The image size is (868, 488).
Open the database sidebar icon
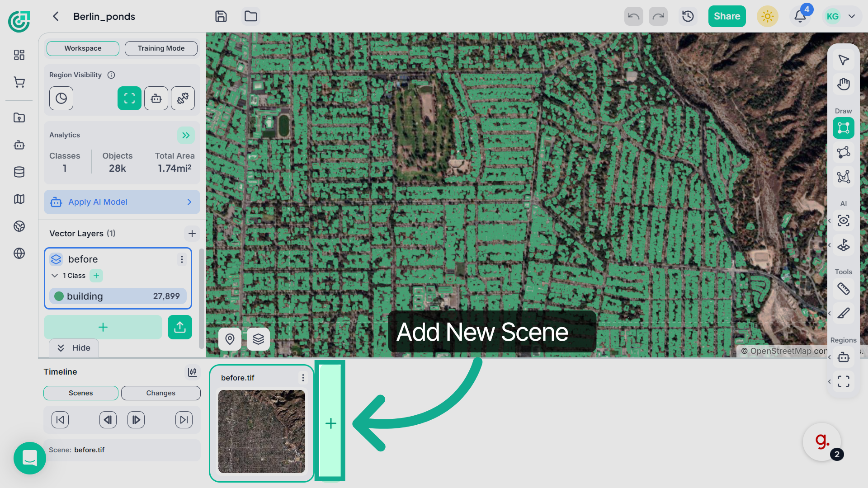coord(19,172)
